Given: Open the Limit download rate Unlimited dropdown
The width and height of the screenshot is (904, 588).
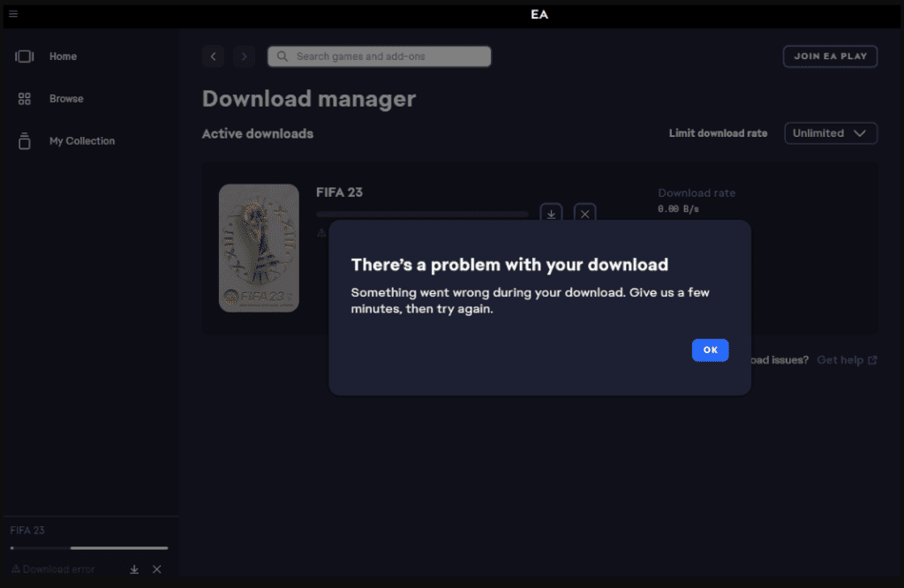Looking at the screenshot, I should click(x=831, y=133).
